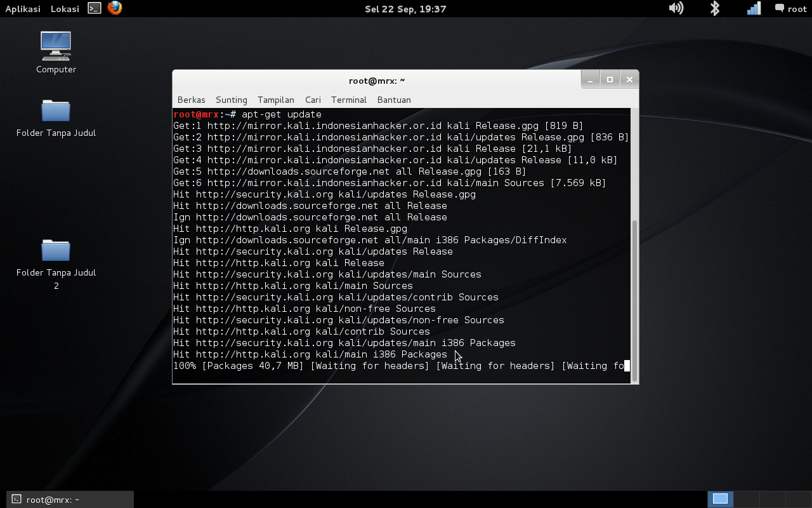This screenshot has width=812, height=508.
Task: Click the 'kali/non-free Sources' line
Action: (304, 309)
